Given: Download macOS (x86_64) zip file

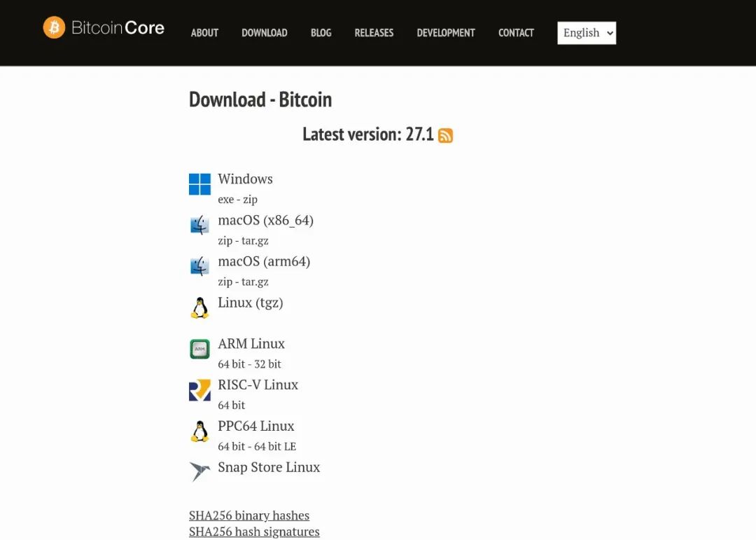Looking at the screenshot, I should tap(225, 240).
